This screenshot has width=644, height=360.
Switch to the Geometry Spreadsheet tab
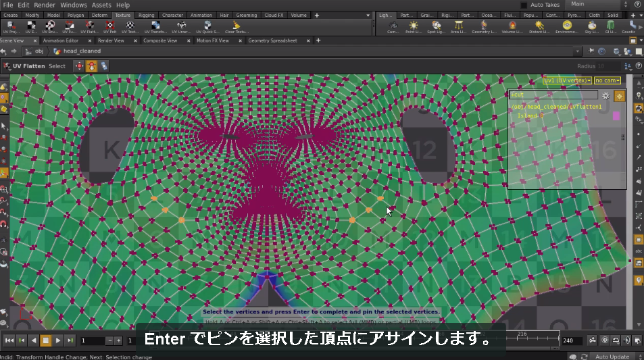click(x=272, y=41)
